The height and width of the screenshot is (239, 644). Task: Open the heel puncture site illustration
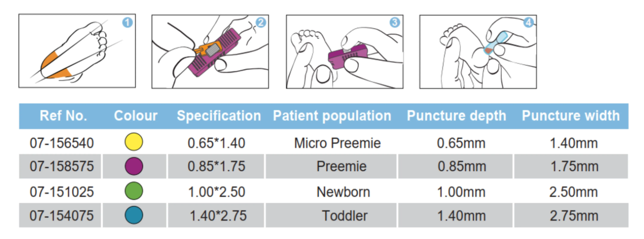coord(77,51)
